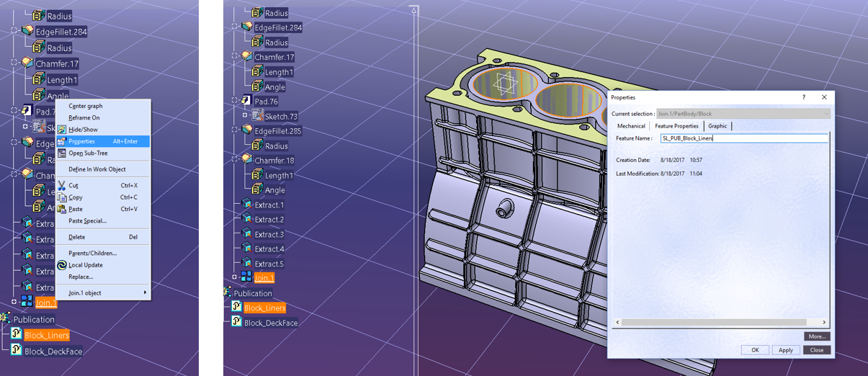This screenshot has width=868, height=376.
Task: Click the Extract.3 surface icon
Action: pyautogui.click(x=246, y=234)
